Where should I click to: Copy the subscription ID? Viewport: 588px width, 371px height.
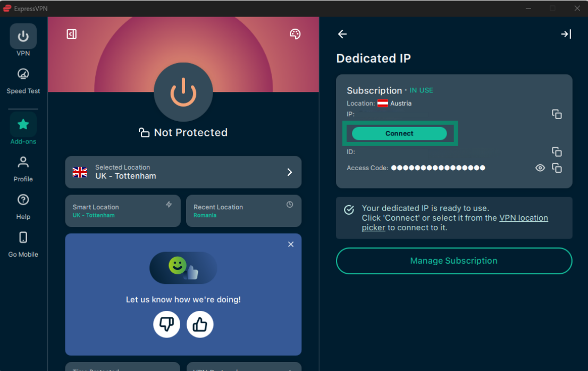[557, 152]
